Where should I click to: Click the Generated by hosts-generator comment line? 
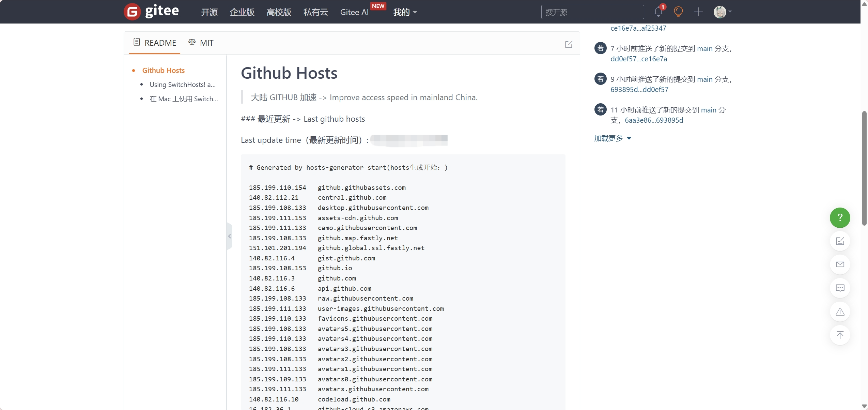(x=348, y=168)
